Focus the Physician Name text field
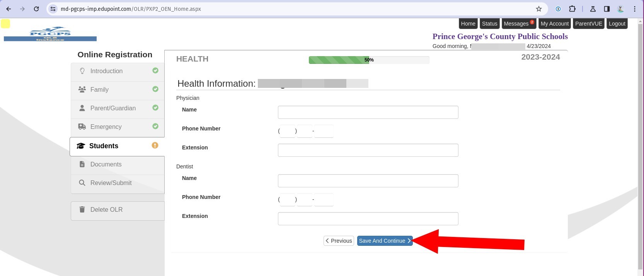The height and width of the screenshot is (276, 644). (x=368, y=112)
